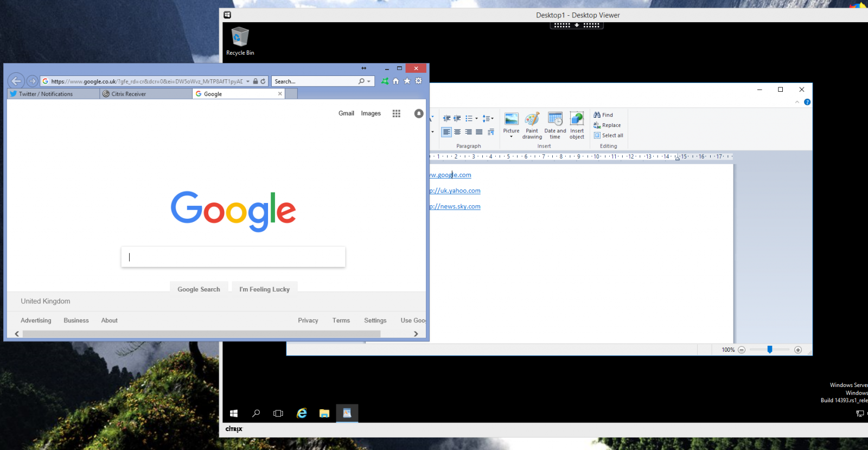Open the Google apps grid icon
Screen dimensions: 868x450
coord(397,113)
